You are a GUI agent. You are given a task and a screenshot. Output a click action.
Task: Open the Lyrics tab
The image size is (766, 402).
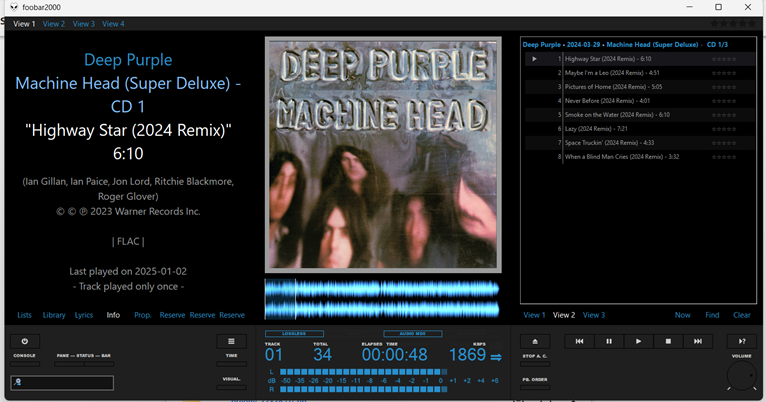point(84,315)
